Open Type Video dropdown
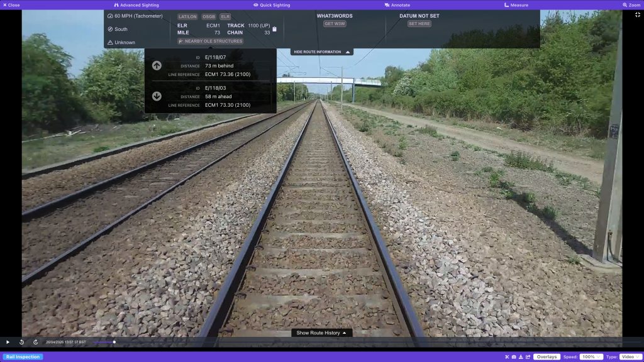Screen dimensions: 644x362 (630, 357)
